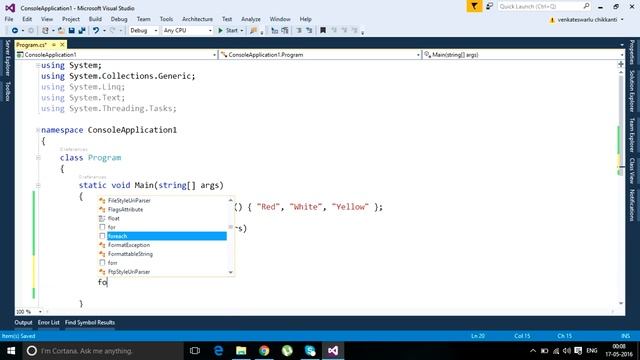The height and width of the screenshot is (360, 640).
Task: Close the Program.cs tab
Action: [x=62, y=44]
